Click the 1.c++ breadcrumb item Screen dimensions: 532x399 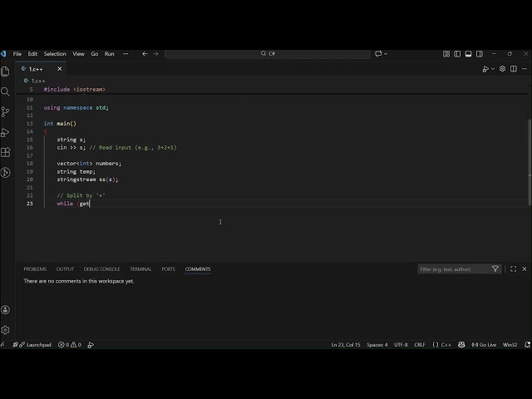pos(34,81)
